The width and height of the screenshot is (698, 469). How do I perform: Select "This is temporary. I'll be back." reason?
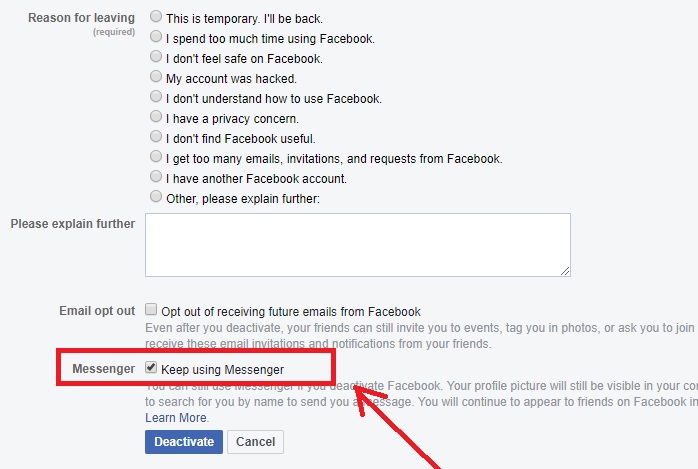pos(156,17)
